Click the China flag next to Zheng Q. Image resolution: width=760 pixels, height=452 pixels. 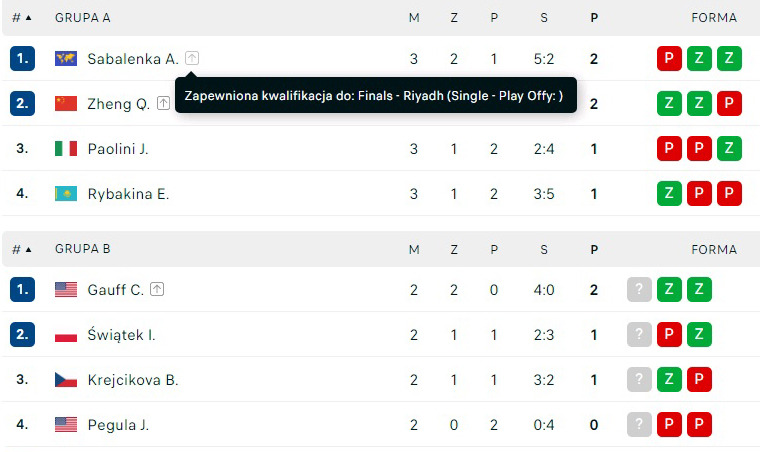point(66,104)
